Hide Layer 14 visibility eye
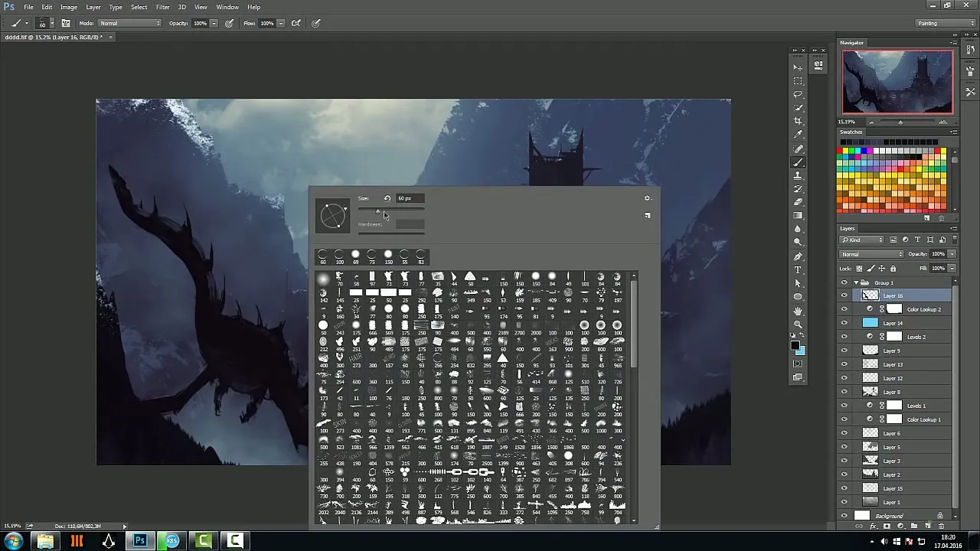 pyautogui.click(x=844, y=323)
